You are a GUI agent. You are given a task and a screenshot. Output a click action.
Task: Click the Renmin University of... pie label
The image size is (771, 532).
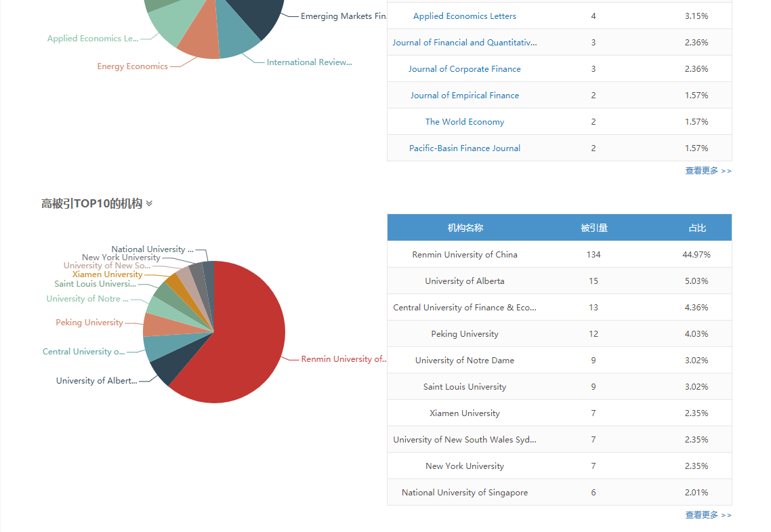click(x=343, y=359)
